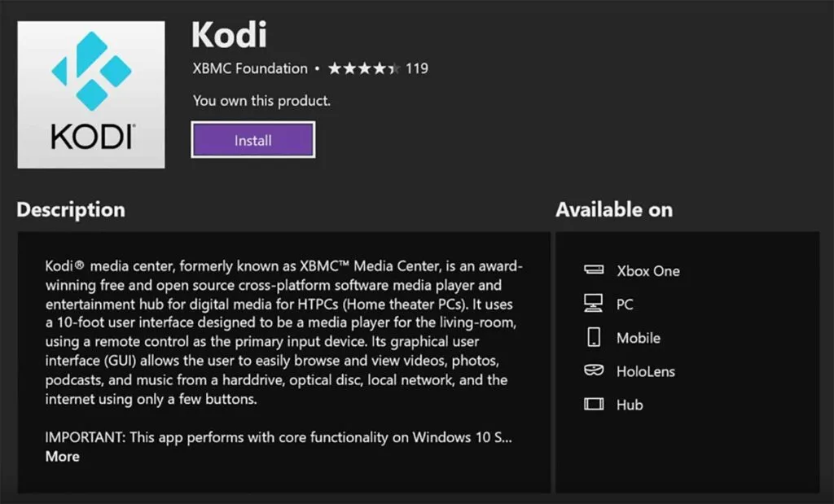Select the Xbox One platform label

tap(647, 271)
